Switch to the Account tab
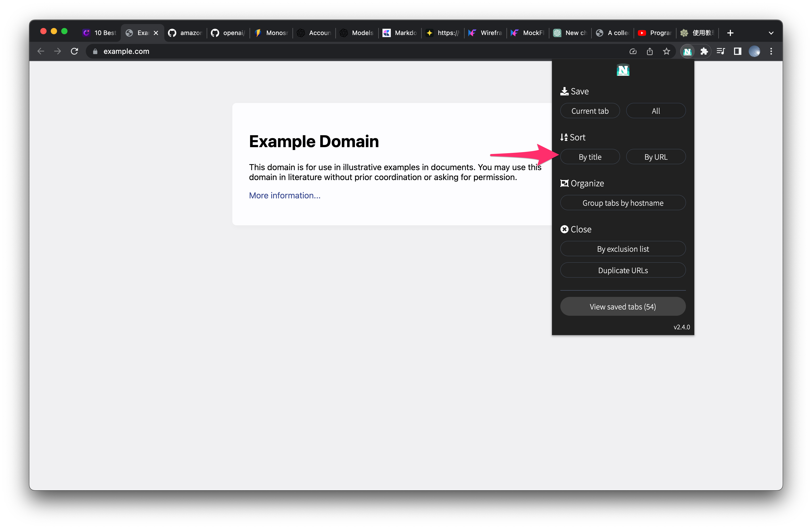Viewport: 812px width, 529px height. [314, 33]
